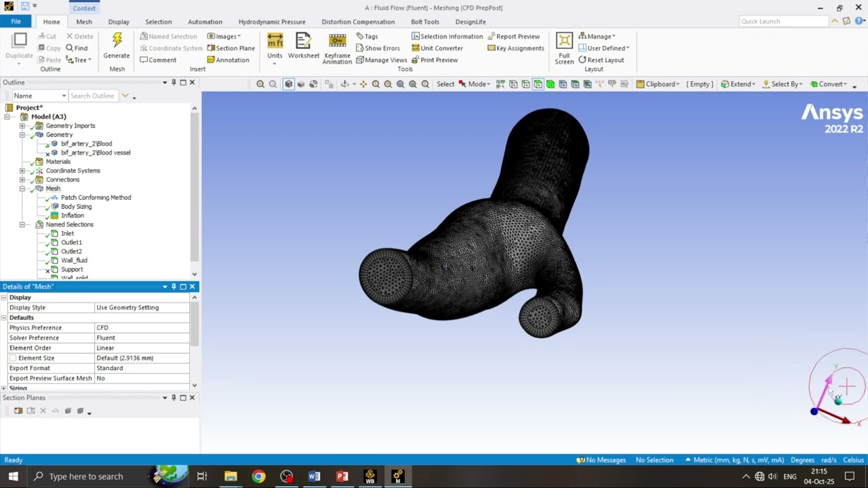
Task: Insert a Comment
Action: [158, 60]
